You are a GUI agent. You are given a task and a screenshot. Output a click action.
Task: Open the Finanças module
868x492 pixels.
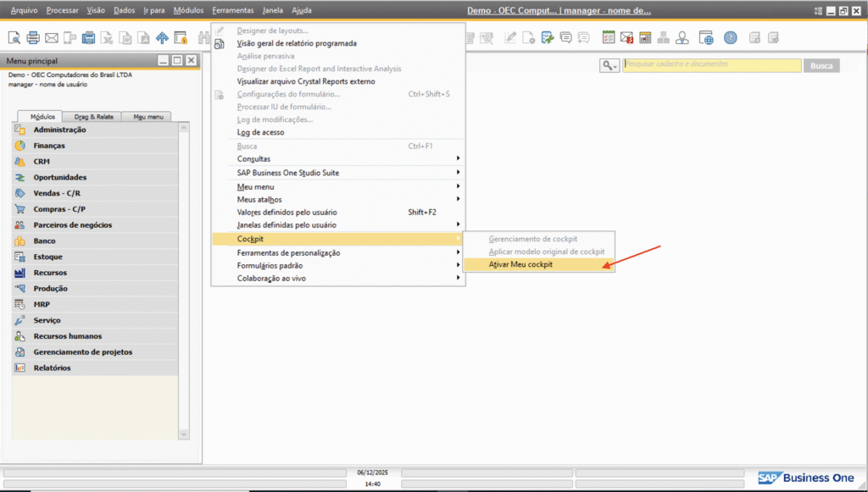pyautogui.click(x=49, y=146)
